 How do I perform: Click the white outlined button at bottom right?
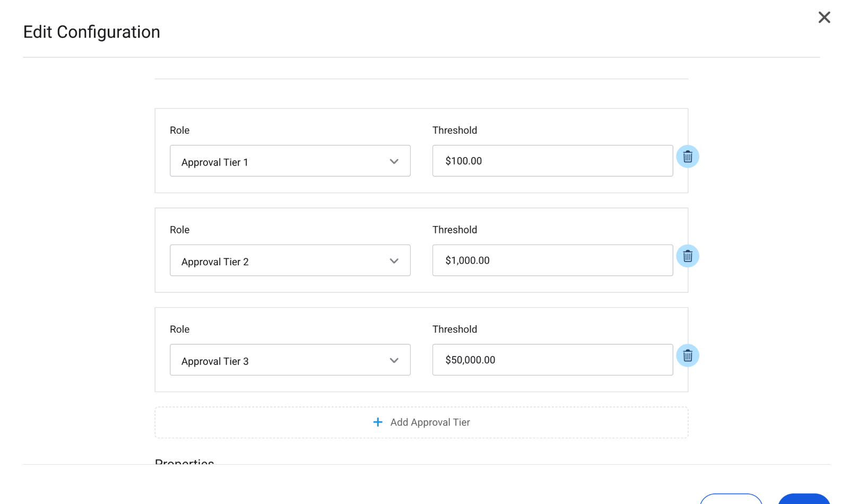click(x=731, y=499)
